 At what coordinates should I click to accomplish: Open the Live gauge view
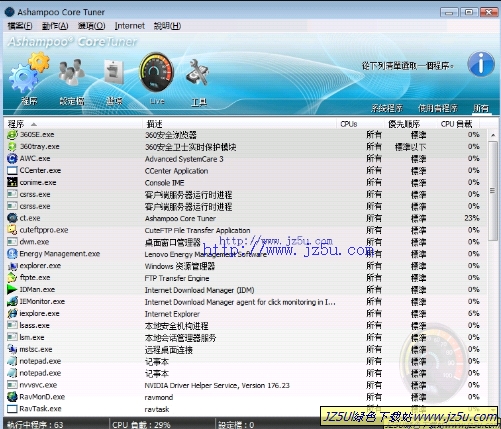[156, 72]
